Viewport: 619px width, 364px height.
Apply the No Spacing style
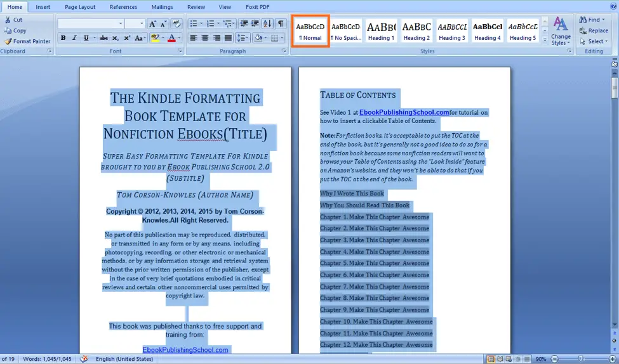click(x=346, y=31)
